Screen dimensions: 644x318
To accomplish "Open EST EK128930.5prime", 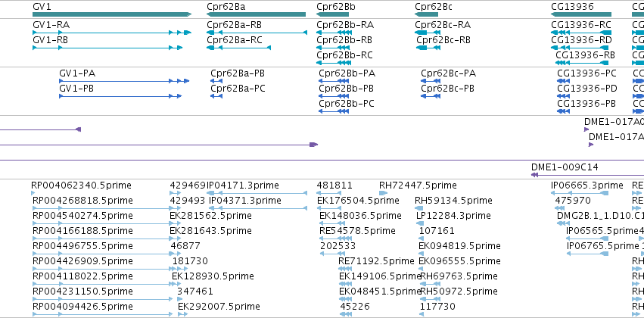I will [x=213, y=276].
